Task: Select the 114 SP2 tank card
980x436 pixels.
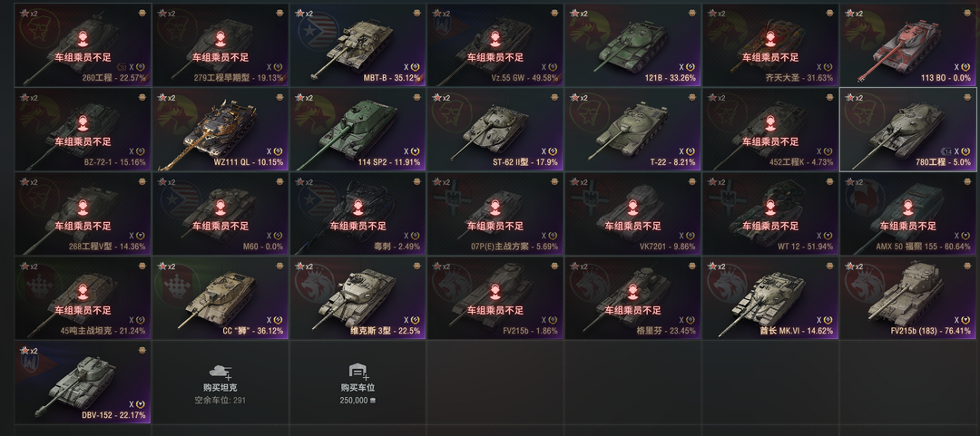Action: (358, 130)
